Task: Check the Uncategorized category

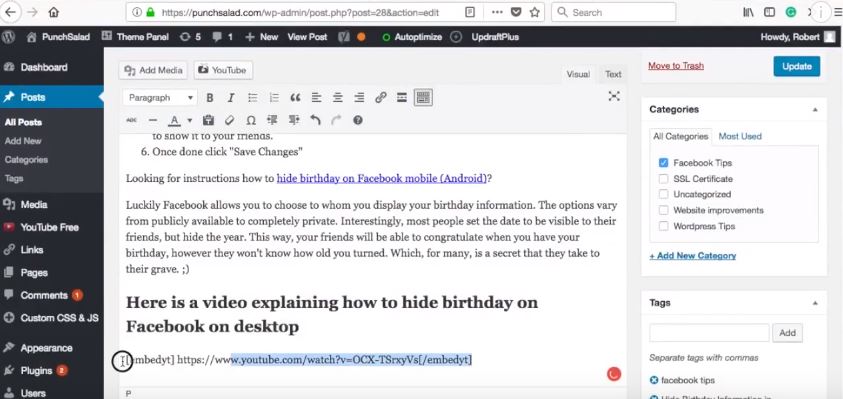Action: point(663,194)
